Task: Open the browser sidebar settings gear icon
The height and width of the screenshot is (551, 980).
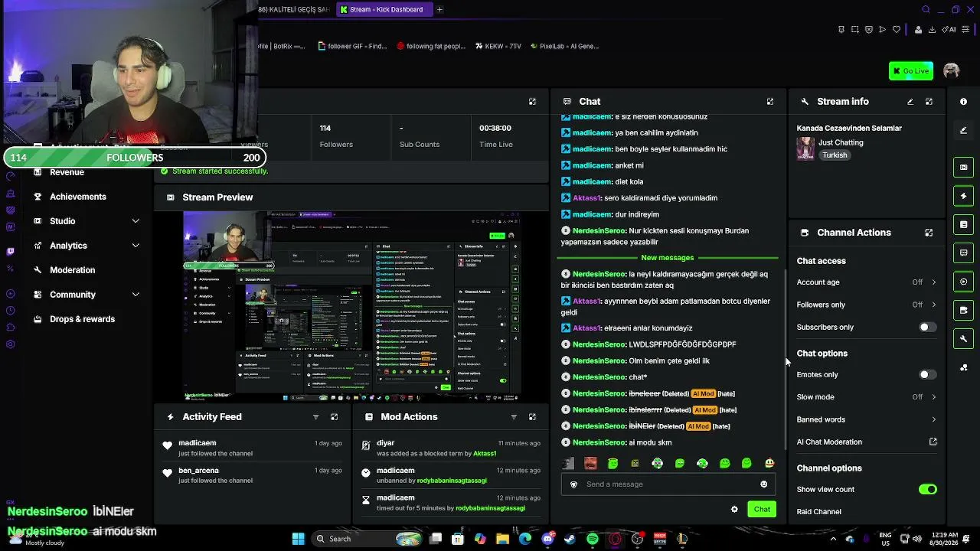Action: [10, 344]
